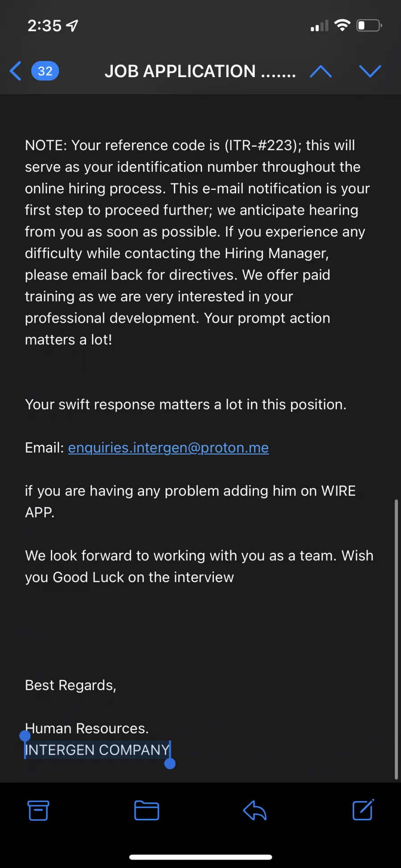The height and width of the screenshot is (868, 401).
Task: Tap the 32 unread messages badge
Action: [45, 71]
